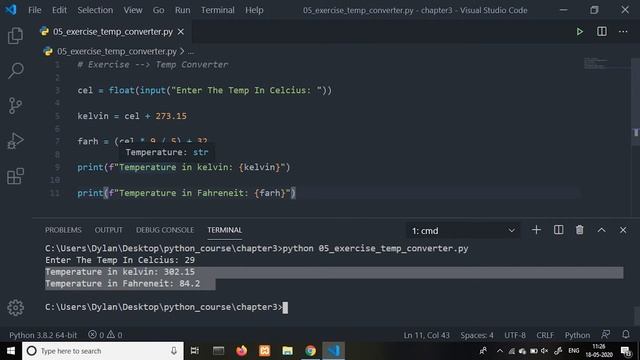Image resolution: width=640 pixels, height=360 pixels.
Task: Run Python file with play button
Action: 580,31
